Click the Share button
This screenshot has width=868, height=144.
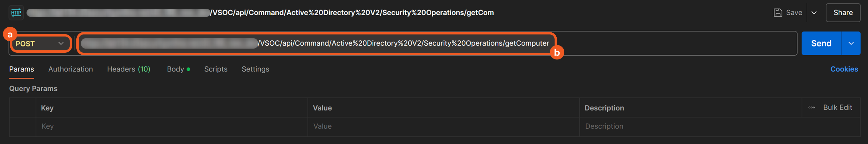843,13
